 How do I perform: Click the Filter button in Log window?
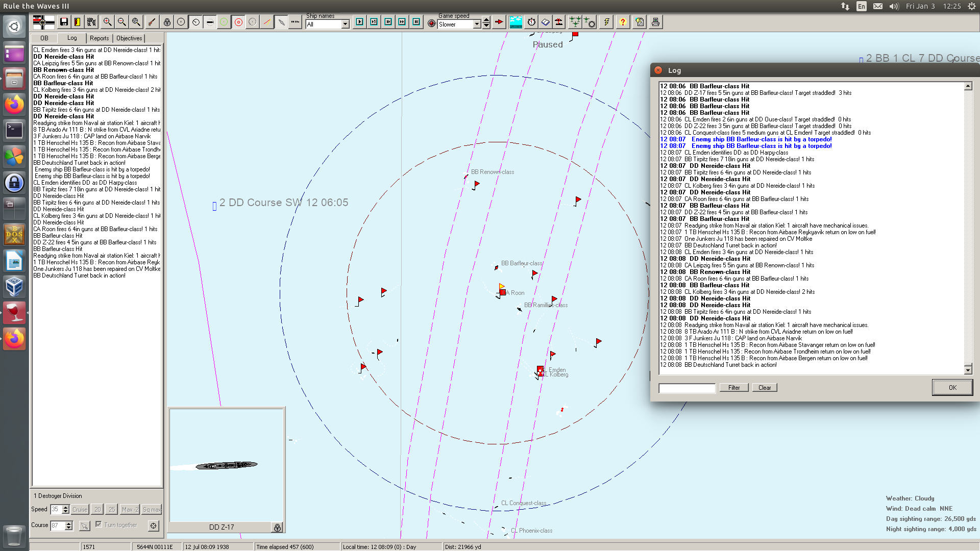[734, 388]
